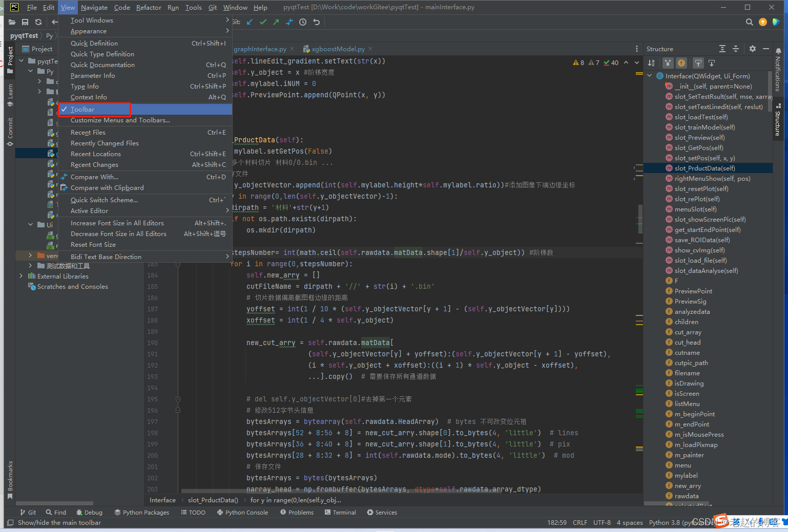788x532 pixels.
Task: Expand the External Libraries tree item
Action: 20,276
